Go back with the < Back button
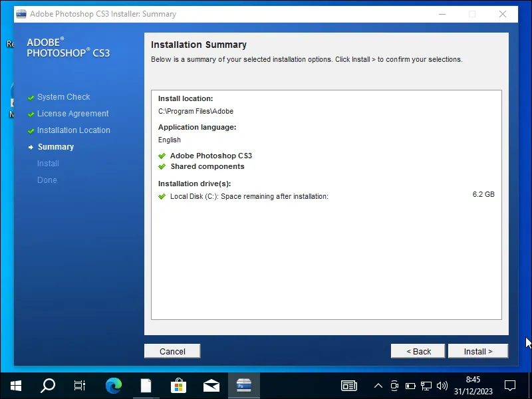Image resolution: width=532 pixels, height=399 pixels. click(x=418, y=351)
